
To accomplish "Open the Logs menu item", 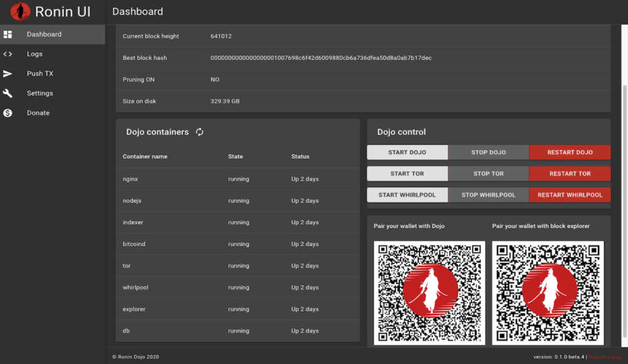I will click(x=53, y=54).
